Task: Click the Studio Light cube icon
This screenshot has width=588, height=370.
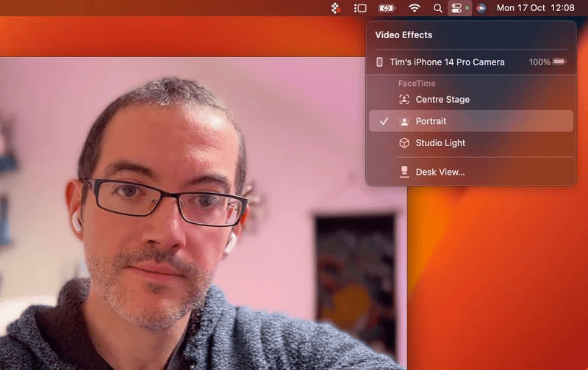Action: pyautogui.click(x=404, y=143)
